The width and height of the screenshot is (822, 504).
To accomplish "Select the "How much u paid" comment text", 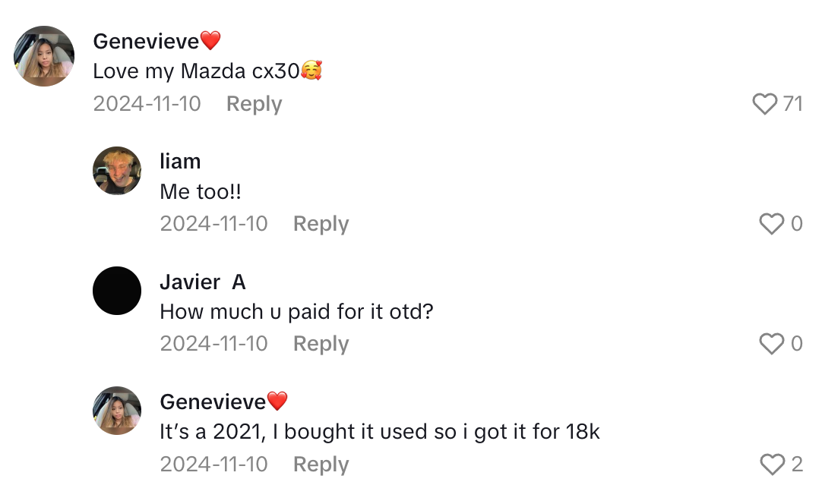I will [x=296, y=312].
